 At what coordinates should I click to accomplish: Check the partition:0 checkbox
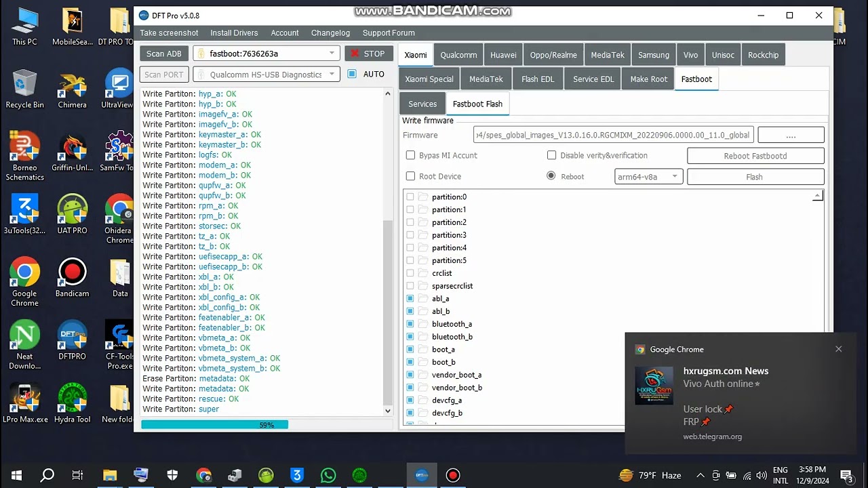click(x=410, y=197)
